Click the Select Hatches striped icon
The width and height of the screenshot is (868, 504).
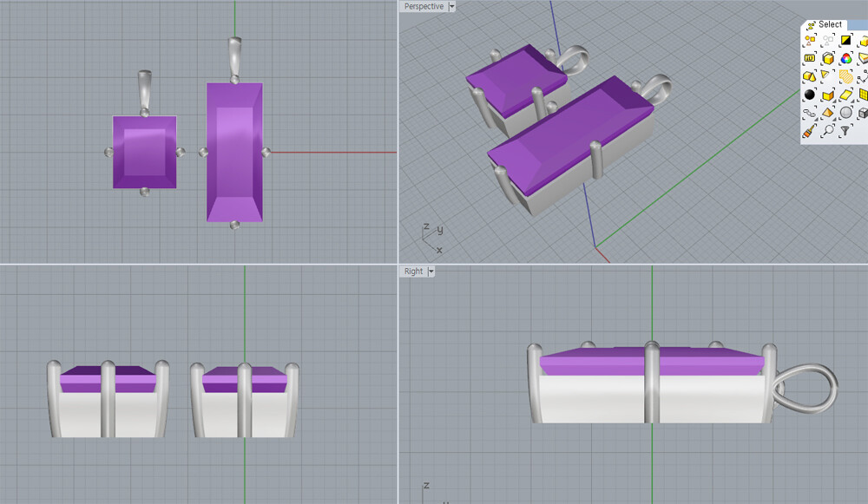845,76
